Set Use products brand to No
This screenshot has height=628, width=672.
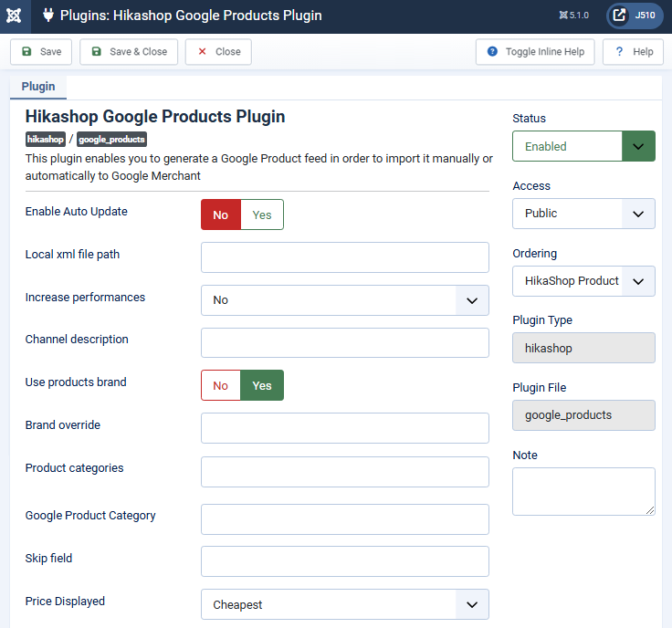pyautogui.click(x=221, y=385)
